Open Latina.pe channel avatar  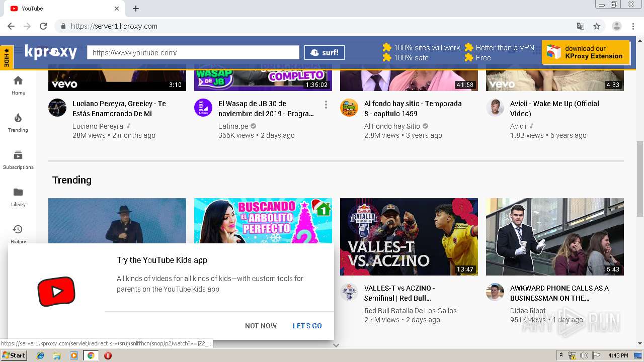[x=203, y=108]
